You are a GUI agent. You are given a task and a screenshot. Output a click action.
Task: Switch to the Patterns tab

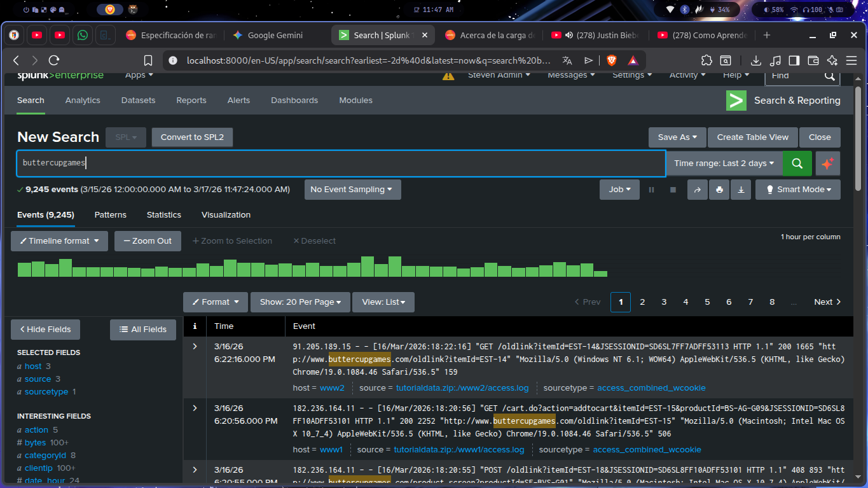(111, 215)
